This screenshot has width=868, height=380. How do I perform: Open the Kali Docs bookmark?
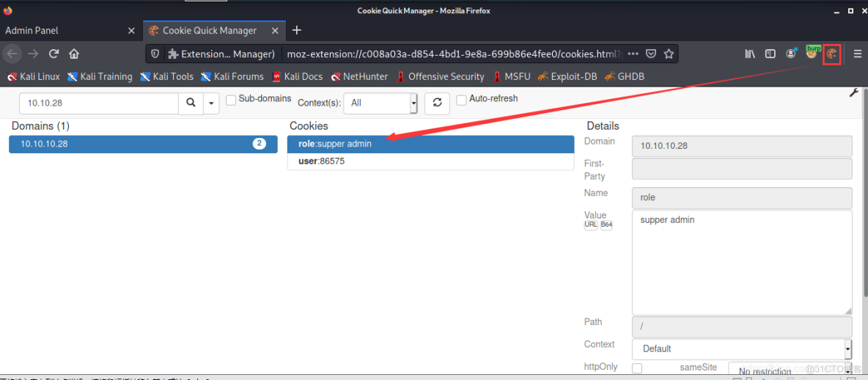(x=297, y=76)
